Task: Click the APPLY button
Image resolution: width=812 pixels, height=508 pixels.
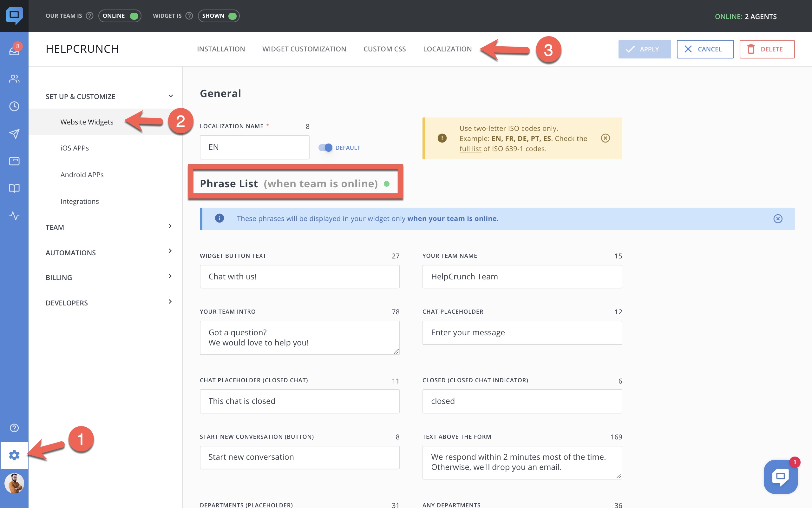Action: (645, 49)
